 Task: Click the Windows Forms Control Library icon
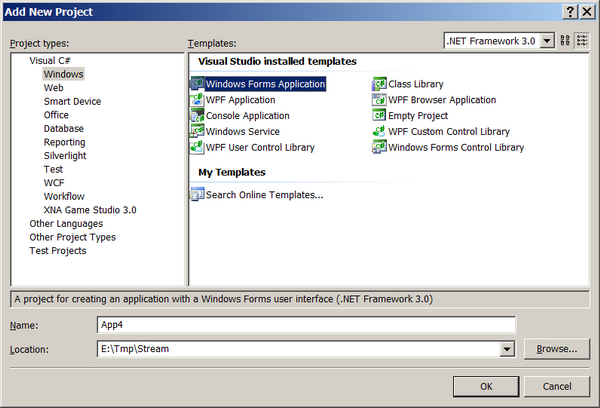(379, 147)
